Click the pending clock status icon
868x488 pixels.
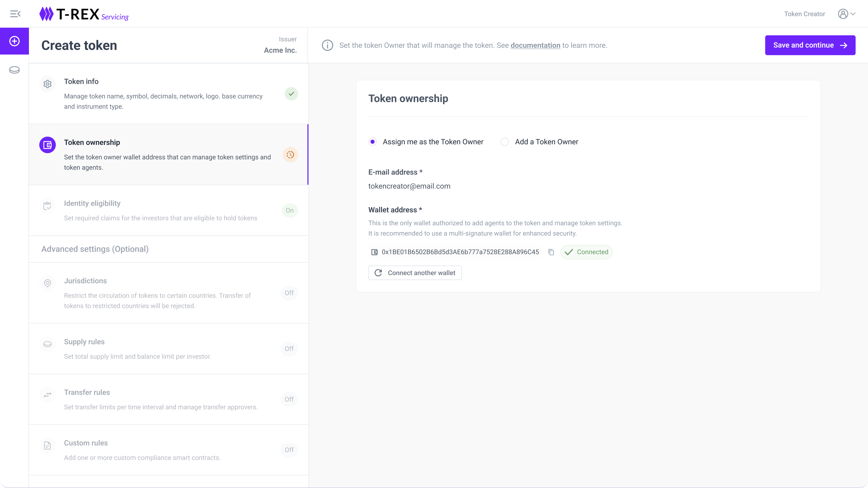290,155
